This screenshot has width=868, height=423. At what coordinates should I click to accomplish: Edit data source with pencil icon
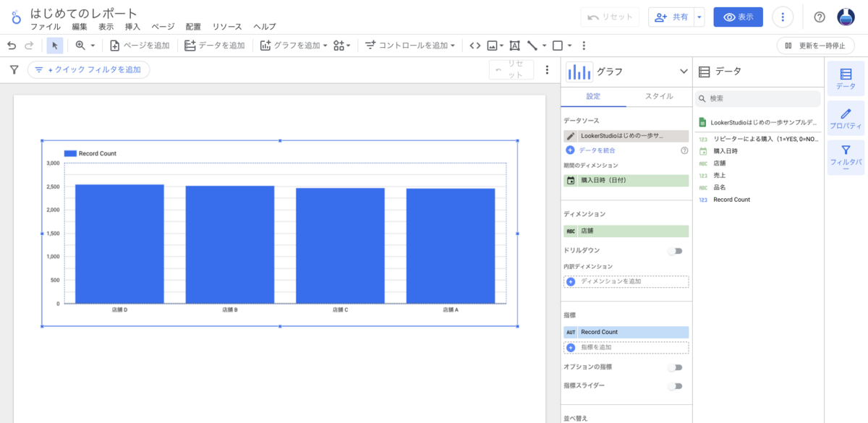point(571,136)
